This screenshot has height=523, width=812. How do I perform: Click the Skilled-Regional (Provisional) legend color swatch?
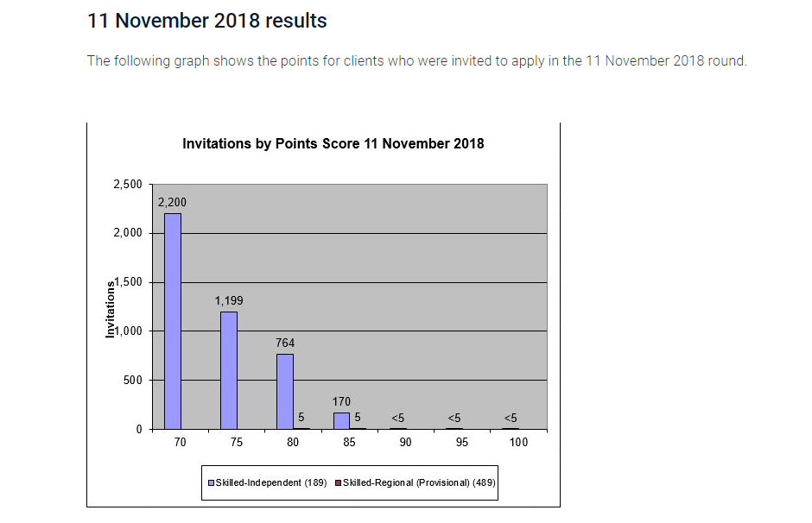pyautogui.click(x=338, y=483)
